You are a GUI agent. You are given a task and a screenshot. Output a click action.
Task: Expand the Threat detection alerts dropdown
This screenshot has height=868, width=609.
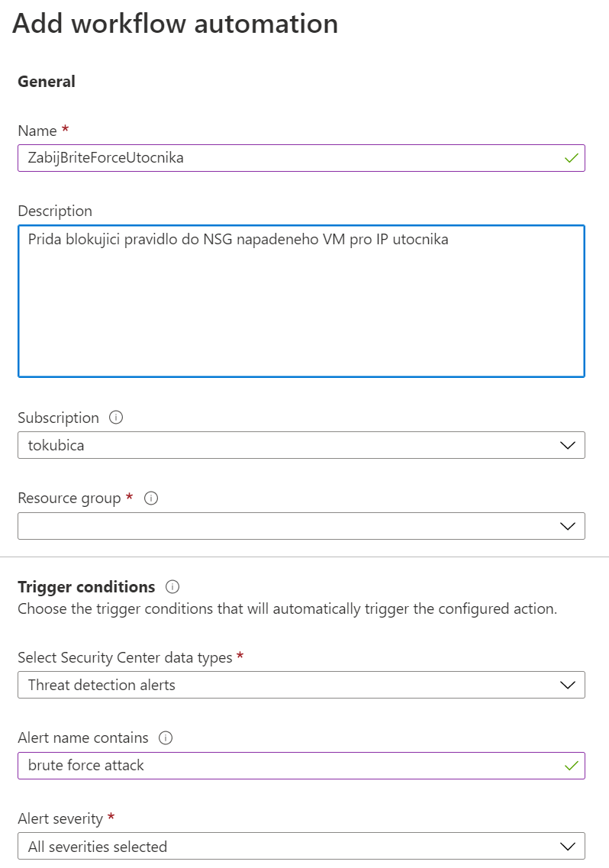pos(301,685)
